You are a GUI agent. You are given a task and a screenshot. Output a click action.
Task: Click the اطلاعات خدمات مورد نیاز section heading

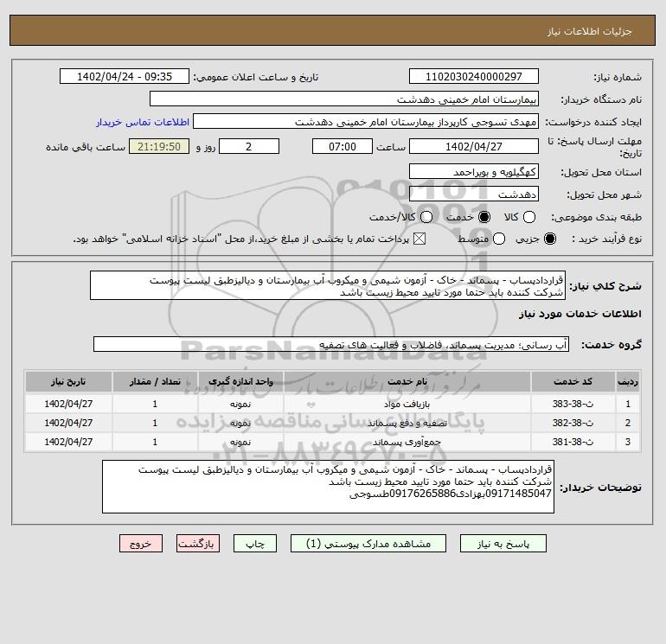point(580,314)
